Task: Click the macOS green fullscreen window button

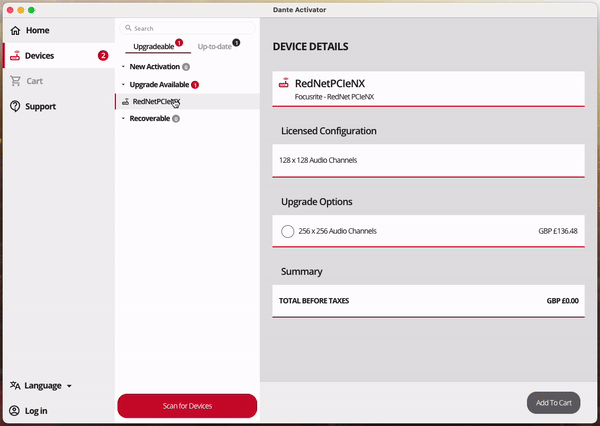Action: pos(32,9)
